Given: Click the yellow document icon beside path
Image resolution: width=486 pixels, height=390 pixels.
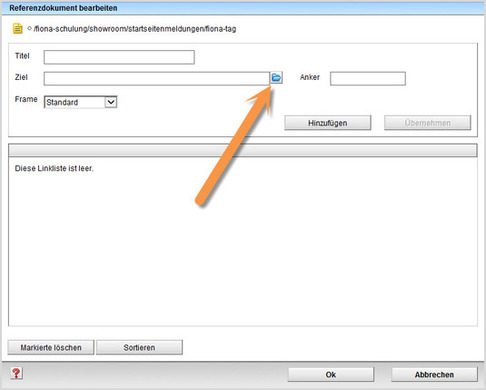Looking at the screenshot, I should [x=18, y=29].
